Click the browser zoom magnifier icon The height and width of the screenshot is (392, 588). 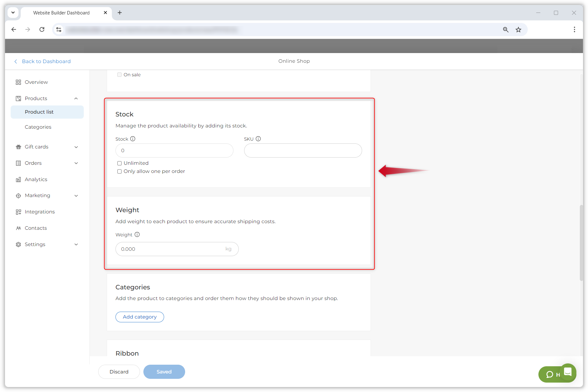tap(505, 30)
